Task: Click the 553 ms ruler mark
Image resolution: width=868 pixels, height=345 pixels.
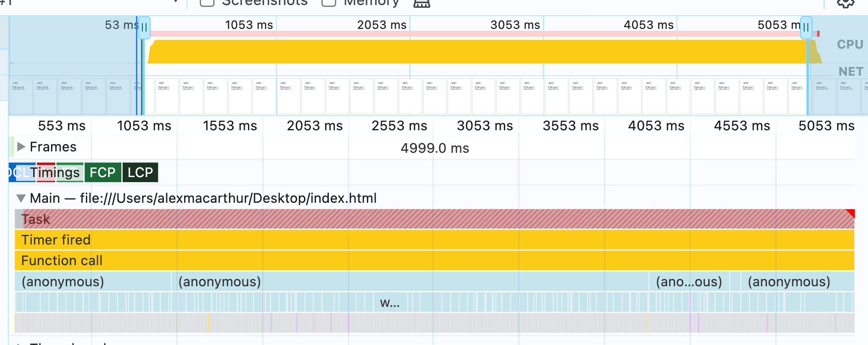Action: [62, 126]
